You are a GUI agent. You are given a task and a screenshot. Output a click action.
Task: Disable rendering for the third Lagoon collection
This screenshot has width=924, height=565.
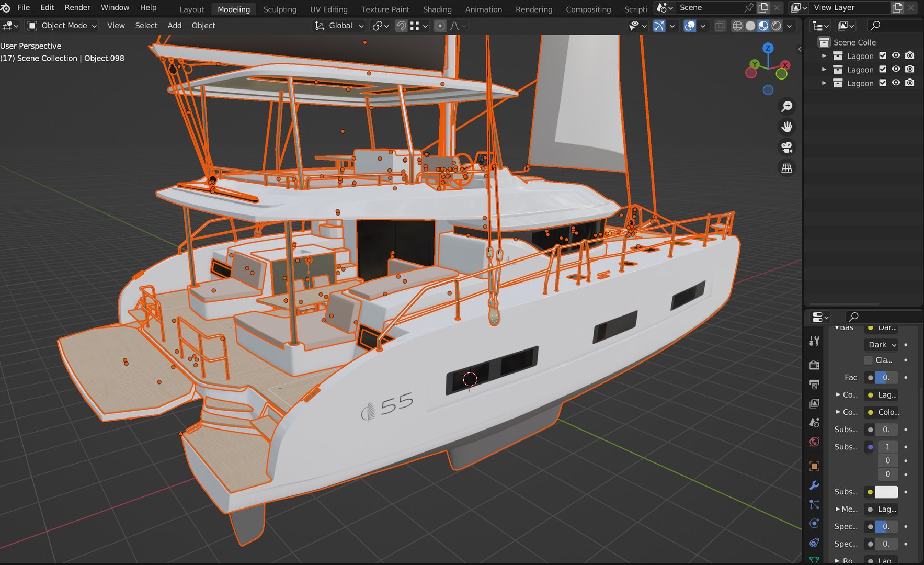910,83
